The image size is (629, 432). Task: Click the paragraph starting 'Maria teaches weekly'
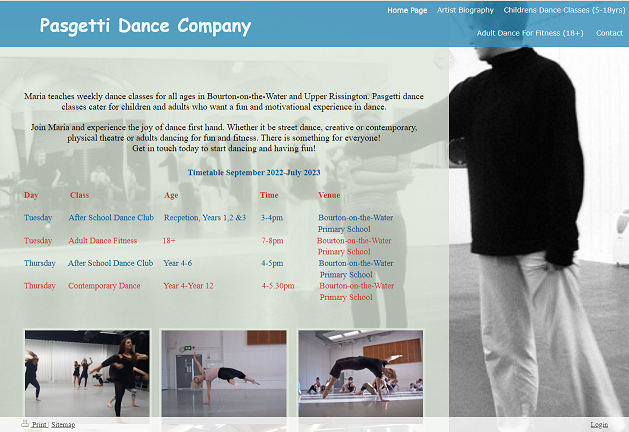[224, 101]
